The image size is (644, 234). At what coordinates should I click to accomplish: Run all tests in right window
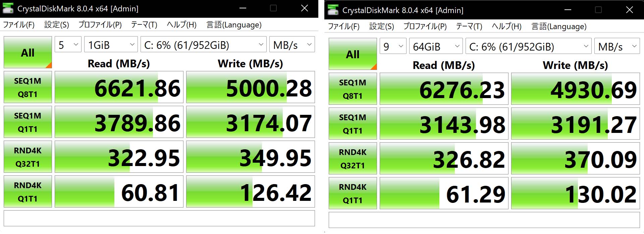tap(353, 54)
